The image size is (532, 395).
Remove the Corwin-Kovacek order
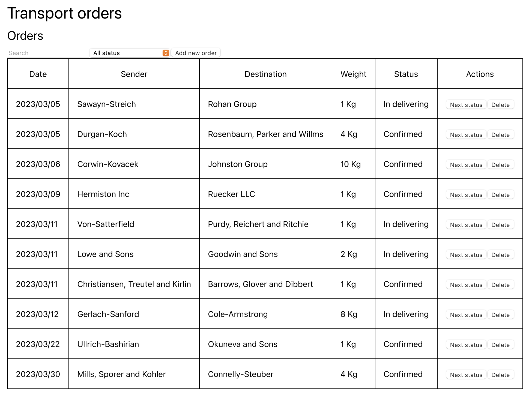pos(500,165)
